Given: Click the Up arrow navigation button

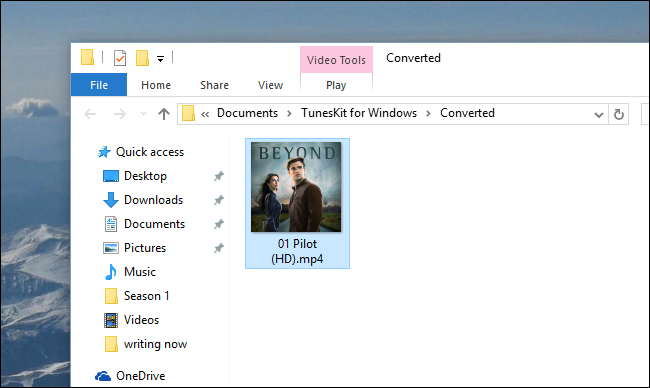Looking at the screenshot, I should 164,114.
